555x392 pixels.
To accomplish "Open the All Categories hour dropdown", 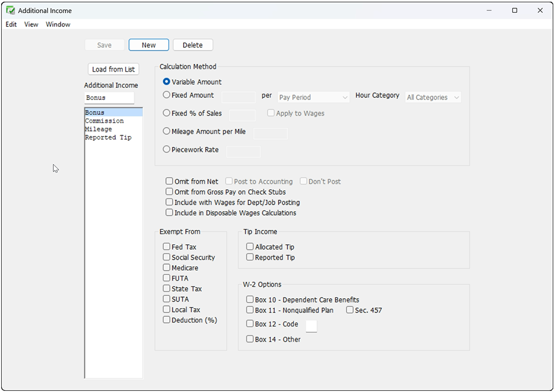I will pyautogui.click(x=433, y=97).
